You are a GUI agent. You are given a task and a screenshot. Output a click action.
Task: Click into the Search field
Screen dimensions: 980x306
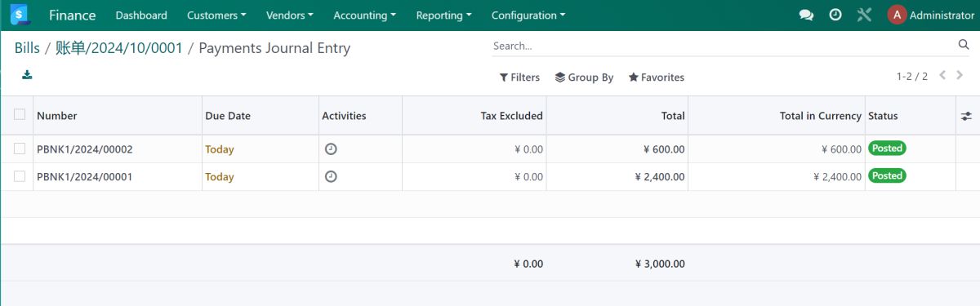tap(723, 46)
